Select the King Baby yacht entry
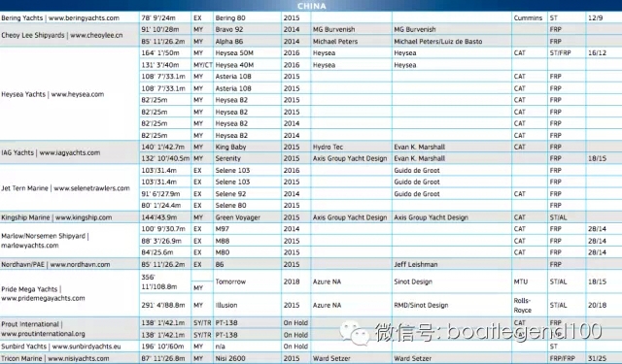The height and width of the screenshot is (364, 622). pyautogui.click(x=247, y=147)
